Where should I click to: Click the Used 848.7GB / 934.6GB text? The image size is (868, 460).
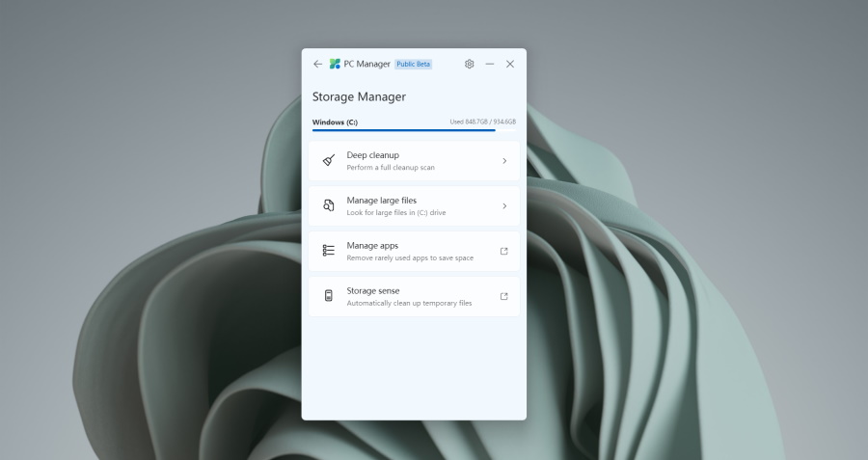coord(483,122)
